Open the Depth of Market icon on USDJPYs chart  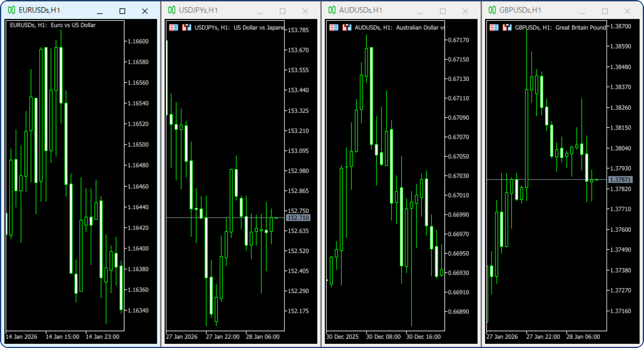tap(186, 28)
